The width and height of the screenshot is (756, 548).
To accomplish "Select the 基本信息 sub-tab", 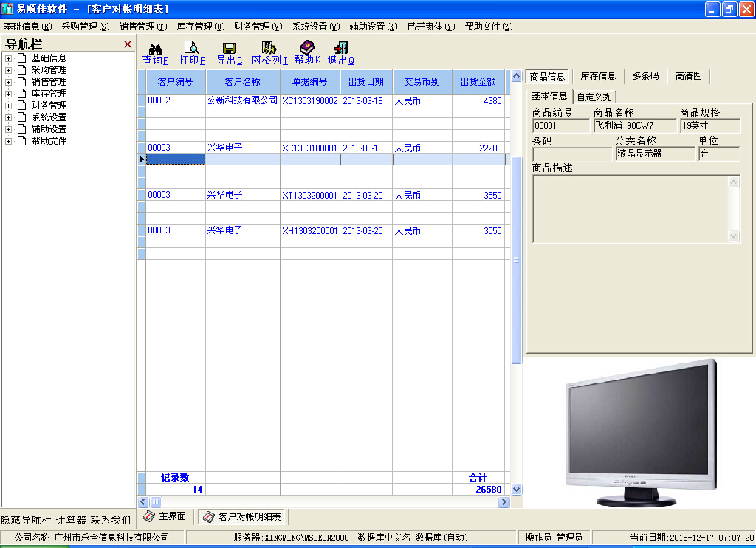I will coord(549,96).
